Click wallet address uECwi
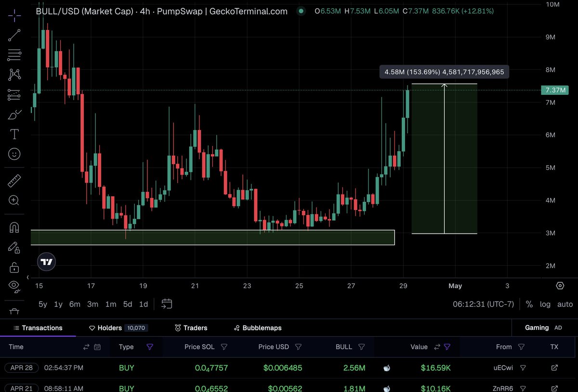The width and height of the screenshot is (578, 392). click(502, 368)
